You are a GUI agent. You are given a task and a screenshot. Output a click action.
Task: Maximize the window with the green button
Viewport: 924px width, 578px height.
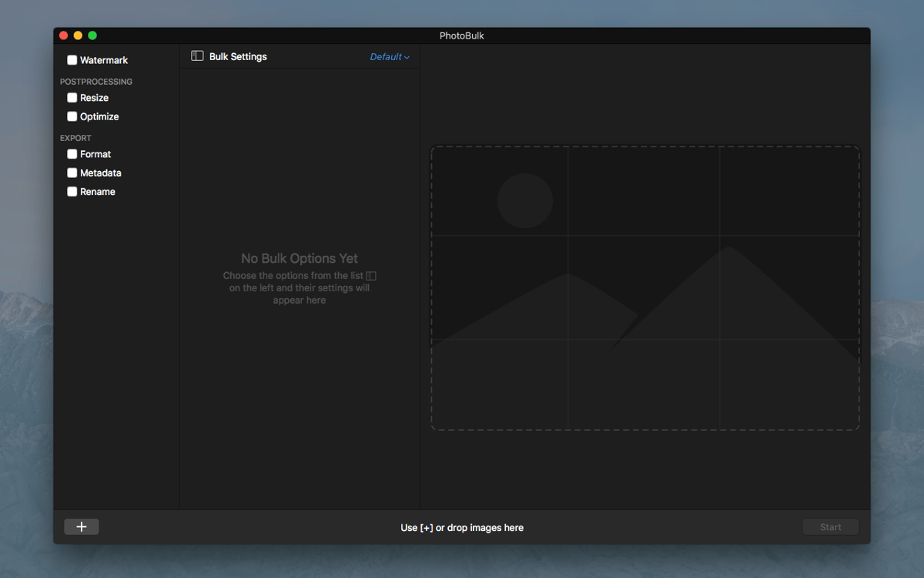(92, 35)
